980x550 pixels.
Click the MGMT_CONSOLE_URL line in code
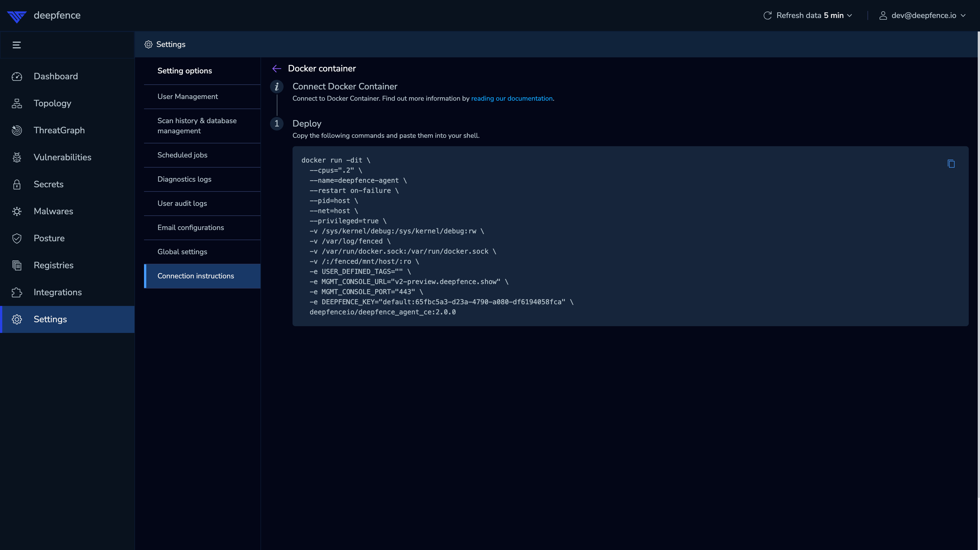[409, 282]
